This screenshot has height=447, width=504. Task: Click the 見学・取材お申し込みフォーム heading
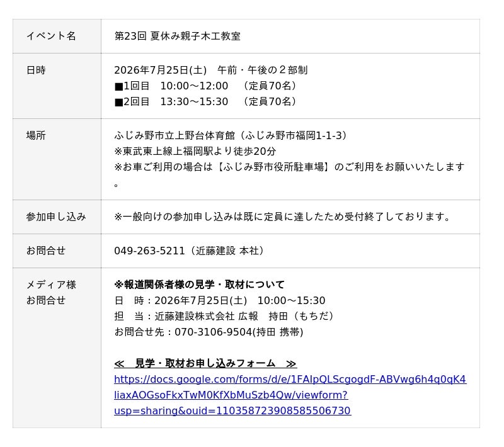(205, 363)
